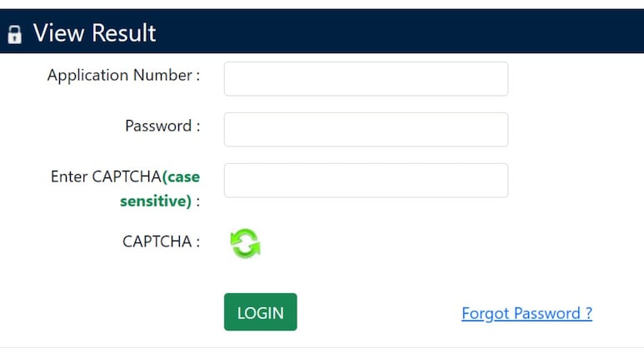Click the word "Number" in the first label
This screenshot has height=362, width=644.
165,76
